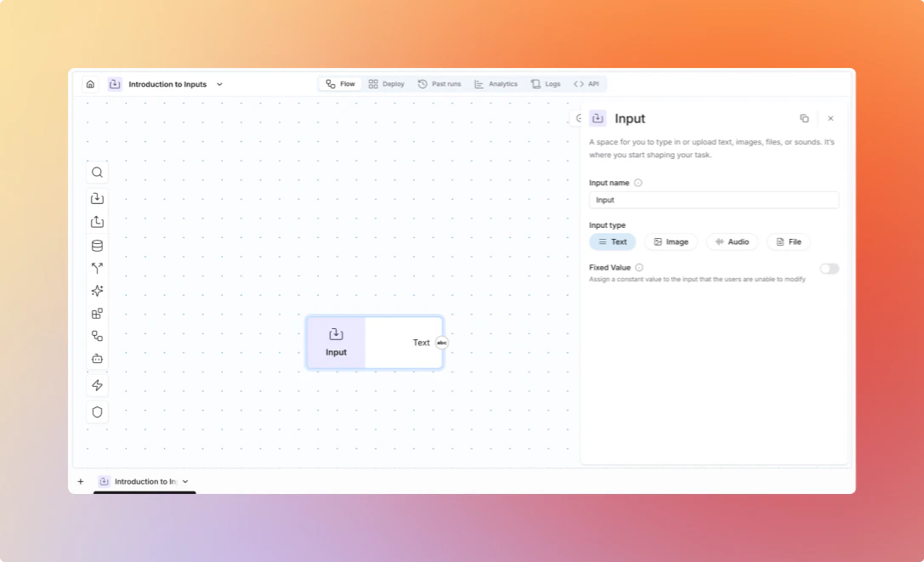Set input type to Text
The height and width of the screenshot is (562, 924).
point(612,241)
